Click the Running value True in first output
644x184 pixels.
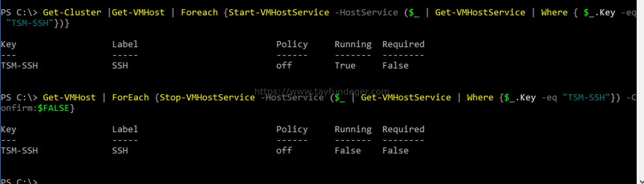pyautogui.click(x=345, y=65)
